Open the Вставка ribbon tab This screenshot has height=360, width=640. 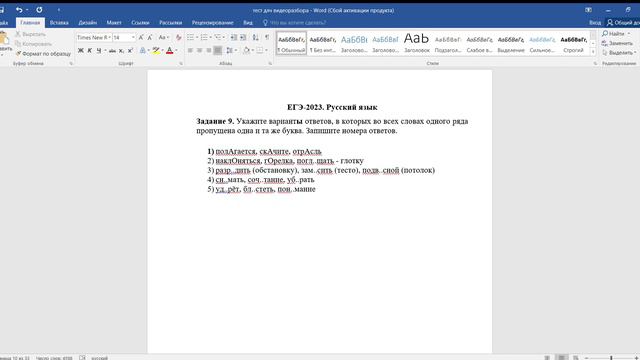[x=59, y=23]
